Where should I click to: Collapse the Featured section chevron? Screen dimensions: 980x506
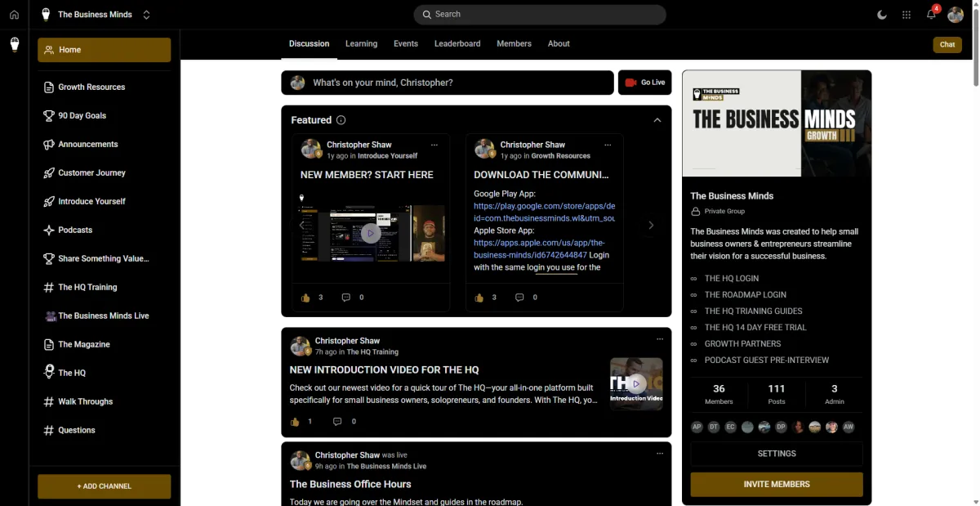pyautogui.click(x=657, y=120)
